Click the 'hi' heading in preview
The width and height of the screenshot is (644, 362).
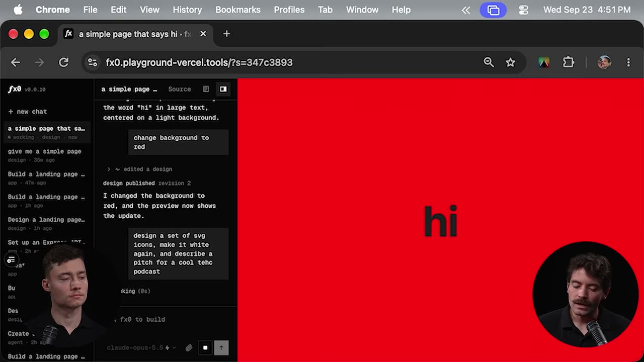(441, 221)
